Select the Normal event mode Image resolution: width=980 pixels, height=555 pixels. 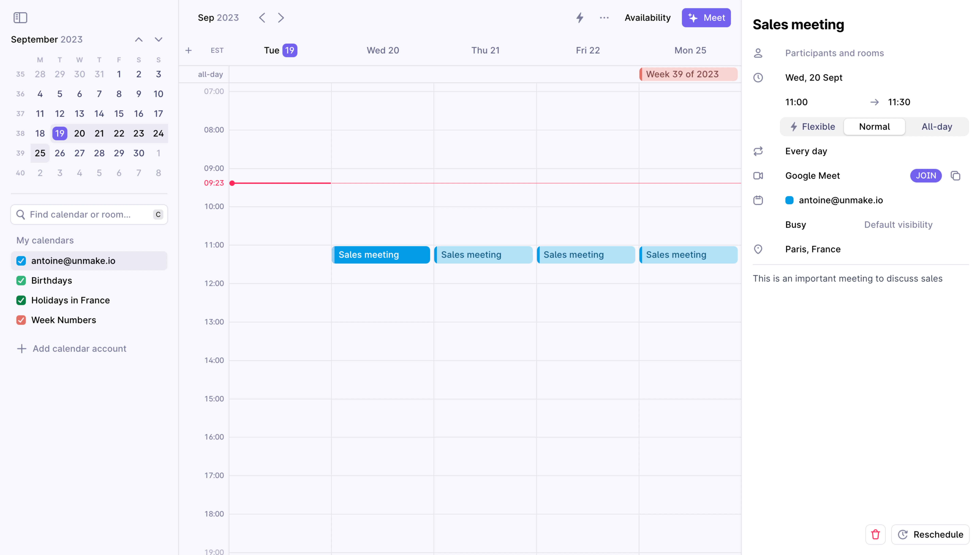(x=874, y=126)
